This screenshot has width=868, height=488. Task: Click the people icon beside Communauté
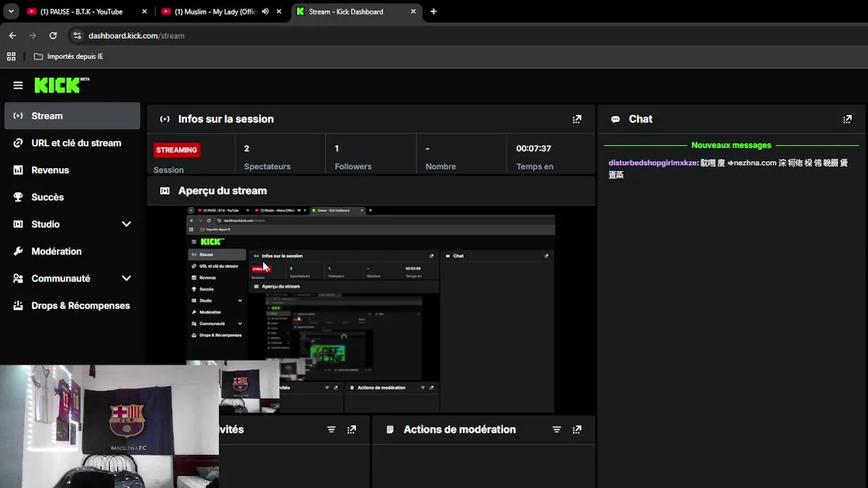click(x=18, y=279)
